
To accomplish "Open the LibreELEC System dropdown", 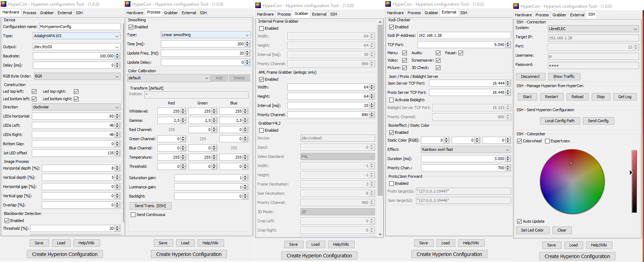I will point(593,29).
